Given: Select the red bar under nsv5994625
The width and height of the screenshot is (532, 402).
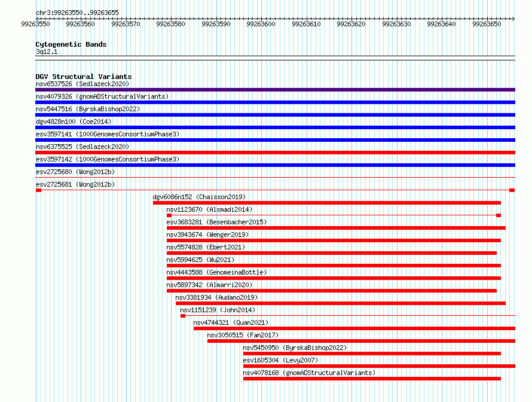Looking at the screenshot, I should [x=334, y=266].
